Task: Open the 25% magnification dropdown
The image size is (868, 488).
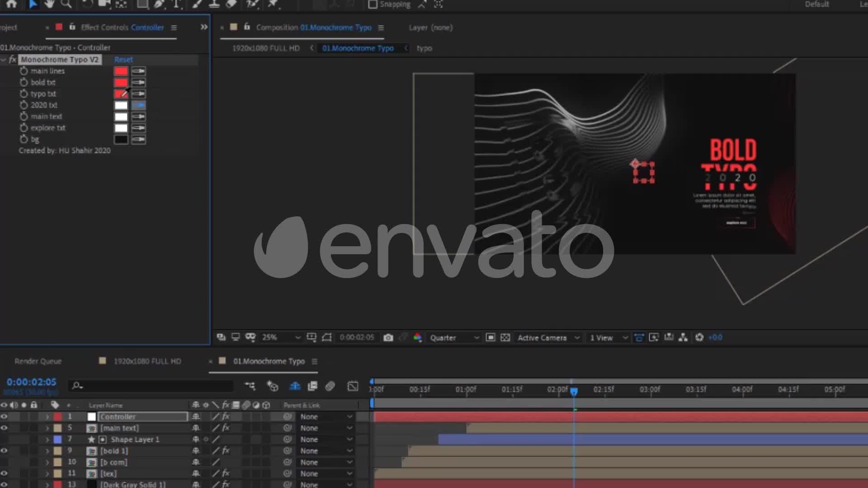Action: click(281, 338)
